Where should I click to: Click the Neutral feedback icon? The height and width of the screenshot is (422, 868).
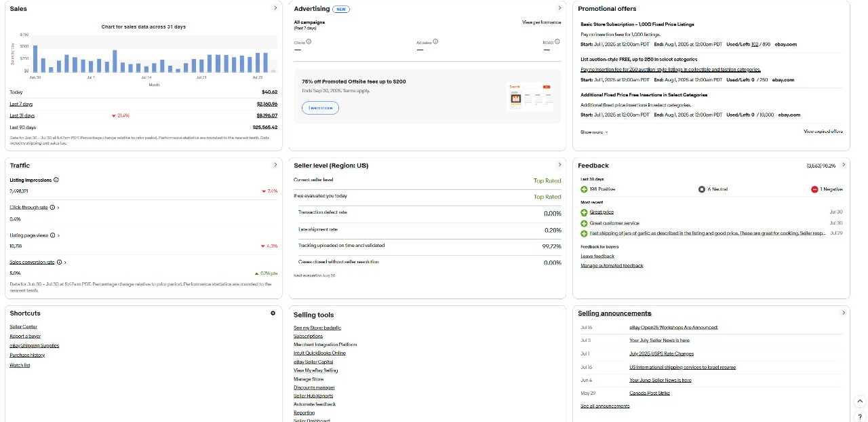702,189
